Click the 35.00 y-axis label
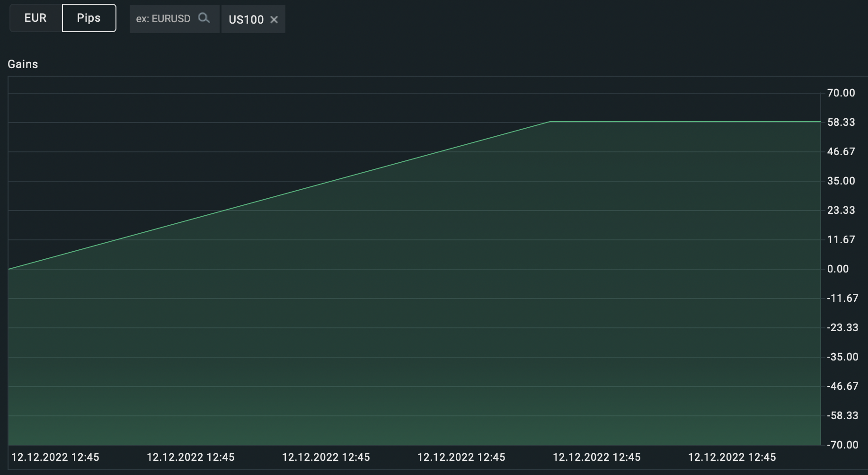The width and height of the screenshot is (868, 475). (x=841, y=181)
